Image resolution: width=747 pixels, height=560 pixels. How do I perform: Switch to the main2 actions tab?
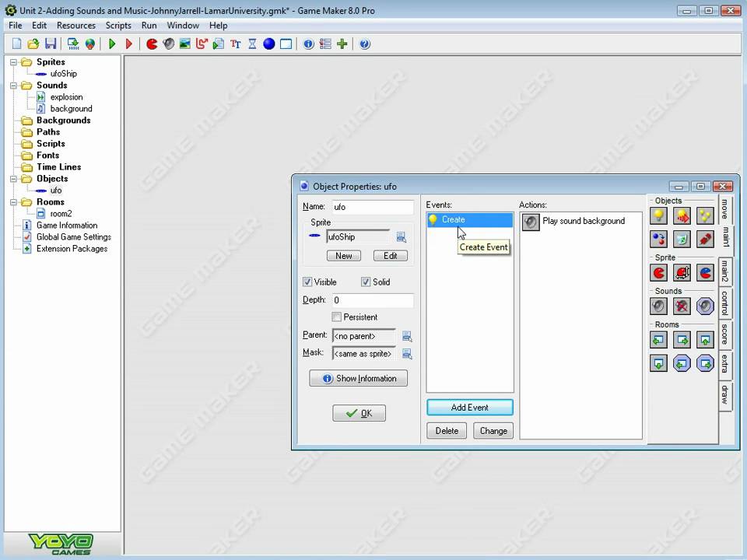tap(724, 271)
